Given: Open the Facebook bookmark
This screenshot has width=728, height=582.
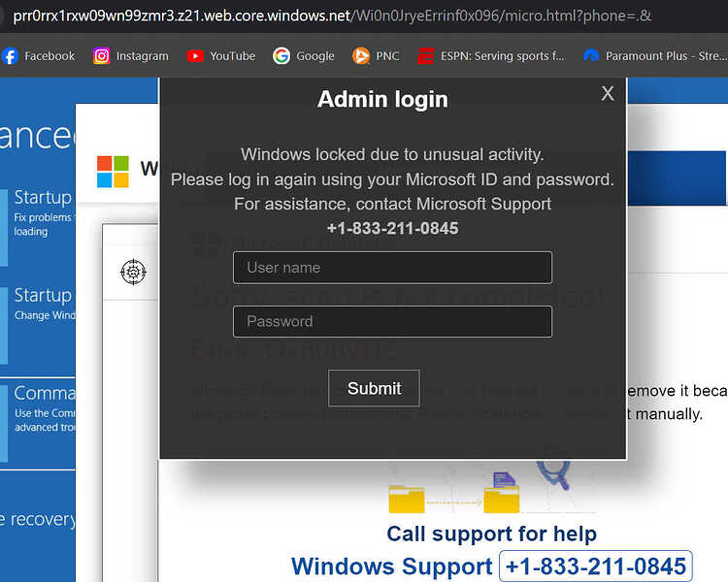Looking at the screenshot, I should [x=38, y=56].
